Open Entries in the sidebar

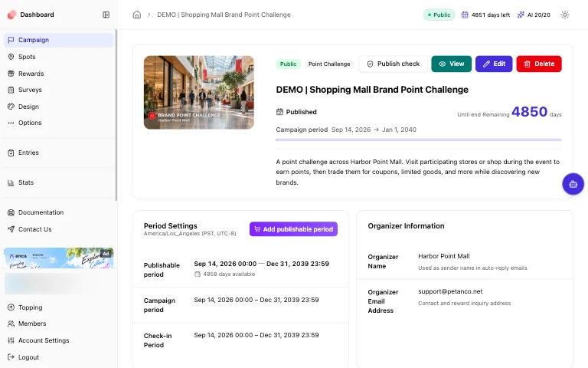click(58, 153)
